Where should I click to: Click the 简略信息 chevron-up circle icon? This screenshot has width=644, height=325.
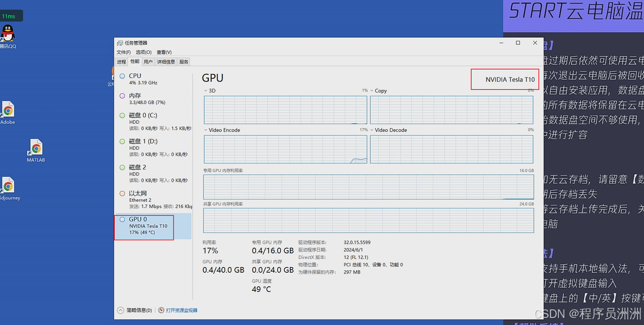click(120, 310)
